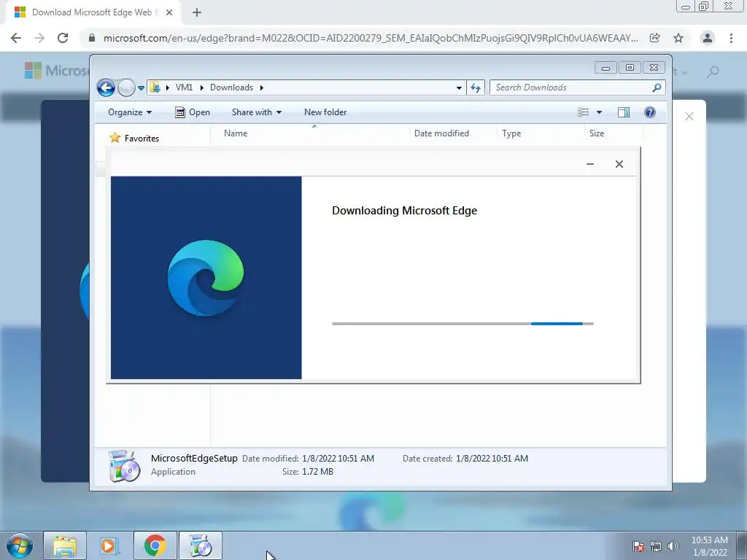Click Downloads in the Explorer breadcrumb
Viewport: 747px width, 560px height.
click(231, 87)
